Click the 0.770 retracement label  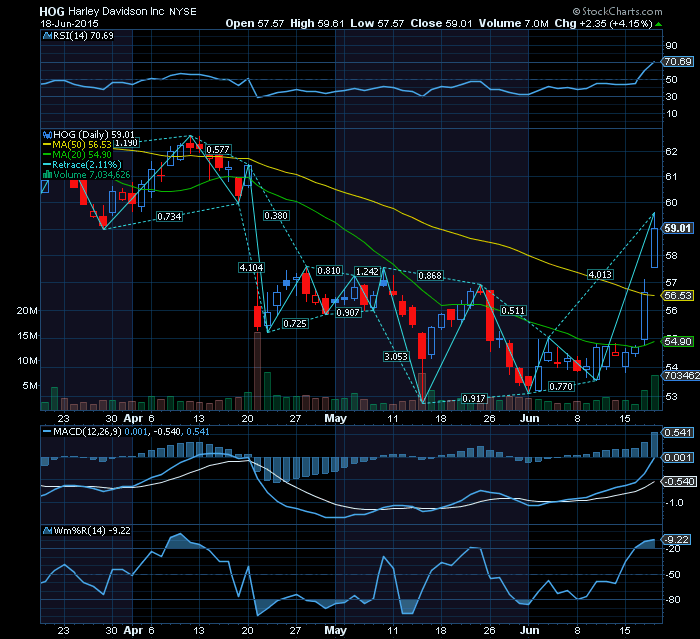561,386
